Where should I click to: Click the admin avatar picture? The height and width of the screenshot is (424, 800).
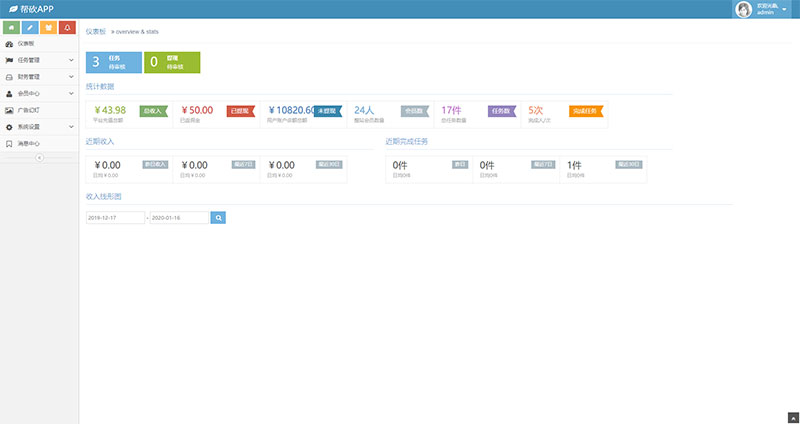point(743,10)
